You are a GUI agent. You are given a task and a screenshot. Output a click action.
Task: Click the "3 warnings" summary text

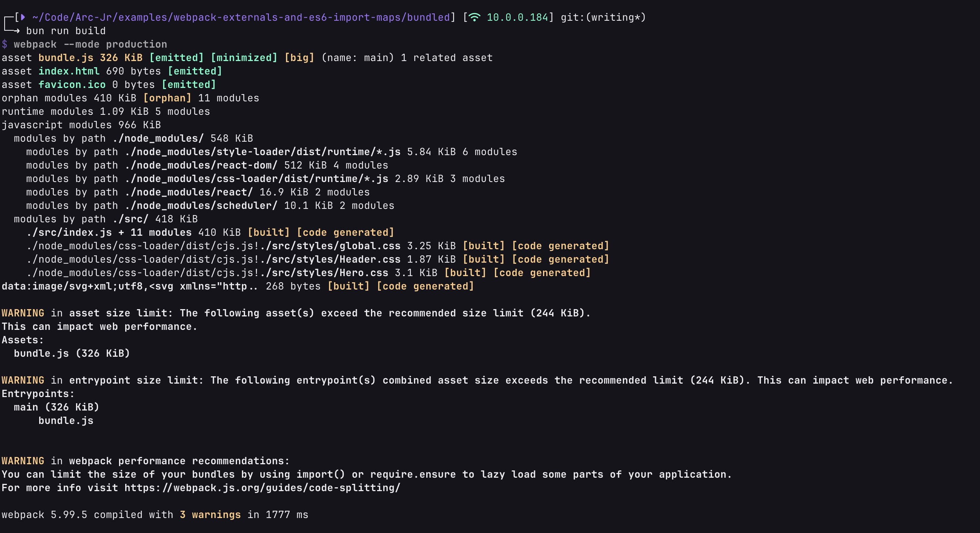pyautogui.click(x=210, y=515)
